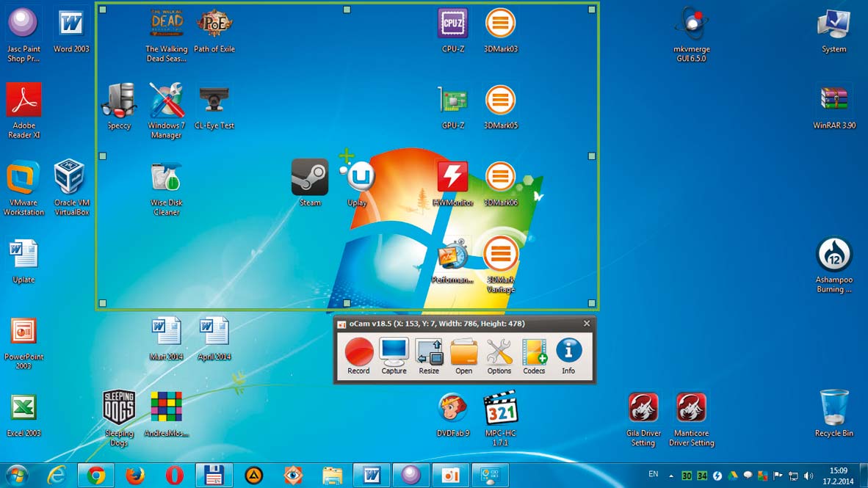Screen dimensions: 868x488
Task: Launch Internet Explorer from the taskbar
Action: coord(57,476)
